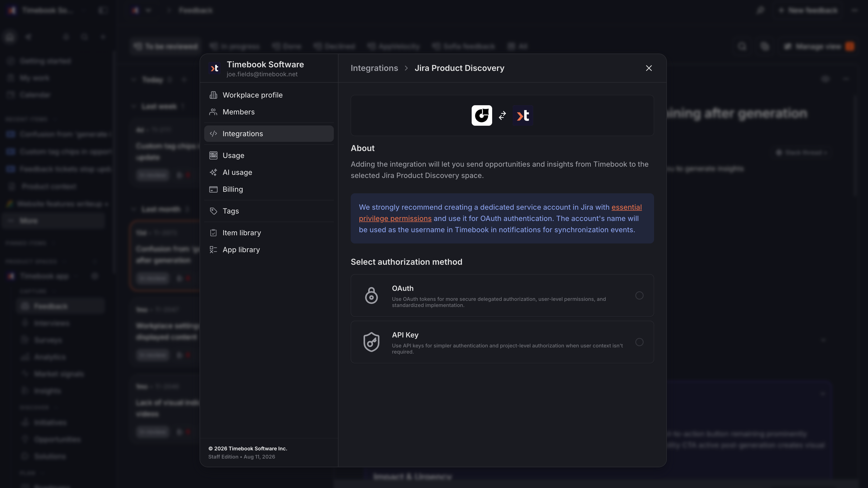This screenshot has width=868, height=488.
Task: Click the Jira Product Discovery breadcrumb title
Action: (x=459, y=68)
